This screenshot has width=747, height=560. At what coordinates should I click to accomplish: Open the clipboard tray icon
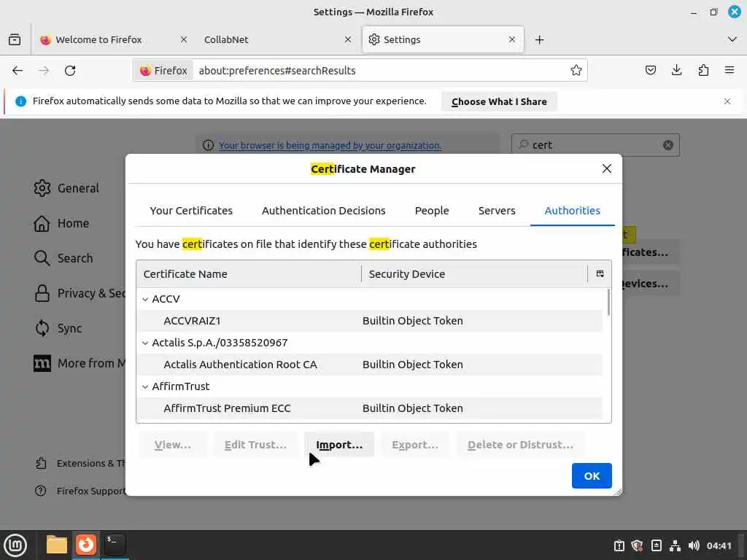[x=619, y=545]
